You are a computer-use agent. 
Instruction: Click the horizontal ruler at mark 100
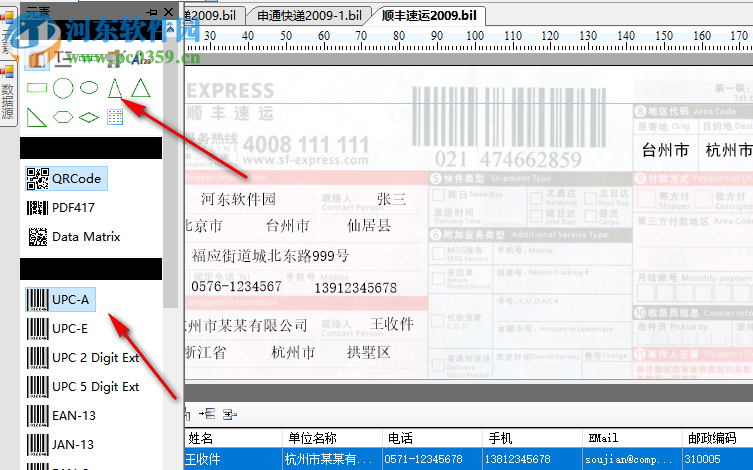[x=474, y=36]
